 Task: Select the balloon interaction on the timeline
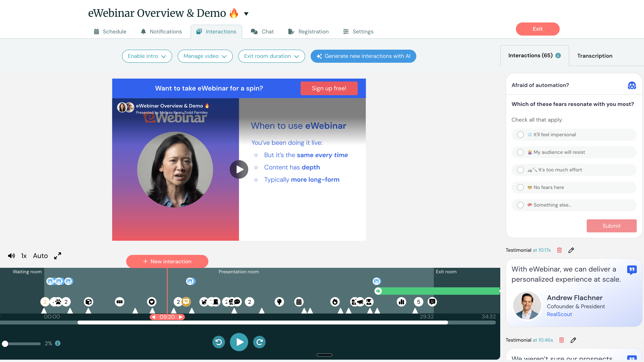279,302
